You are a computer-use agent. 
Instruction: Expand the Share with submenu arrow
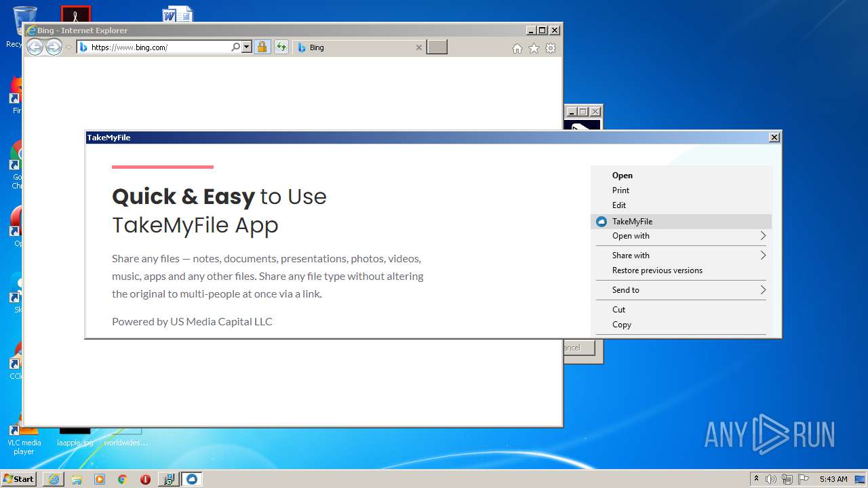point(763,256)
